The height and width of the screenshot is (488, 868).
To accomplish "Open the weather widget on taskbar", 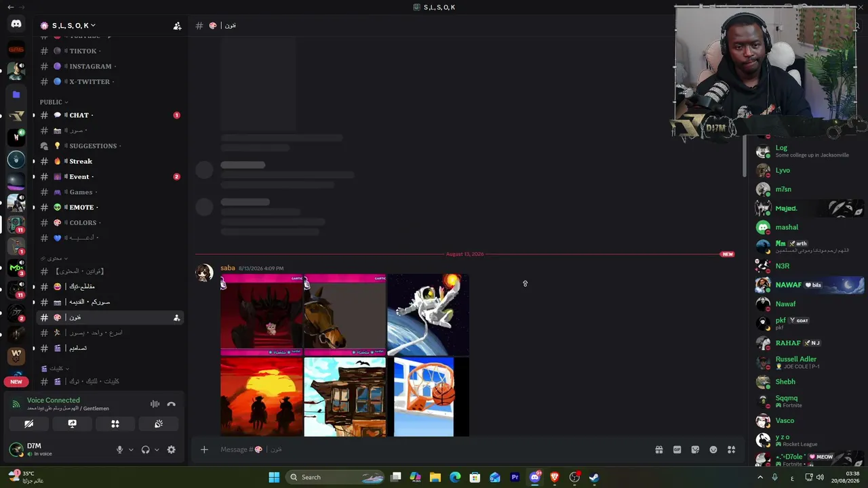I will click(27, 477).
